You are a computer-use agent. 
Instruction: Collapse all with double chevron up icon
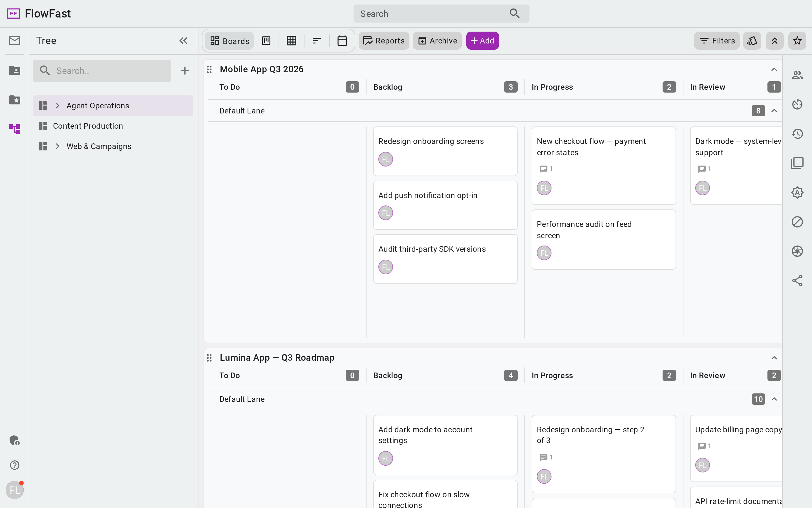click(x=775, y=41)
